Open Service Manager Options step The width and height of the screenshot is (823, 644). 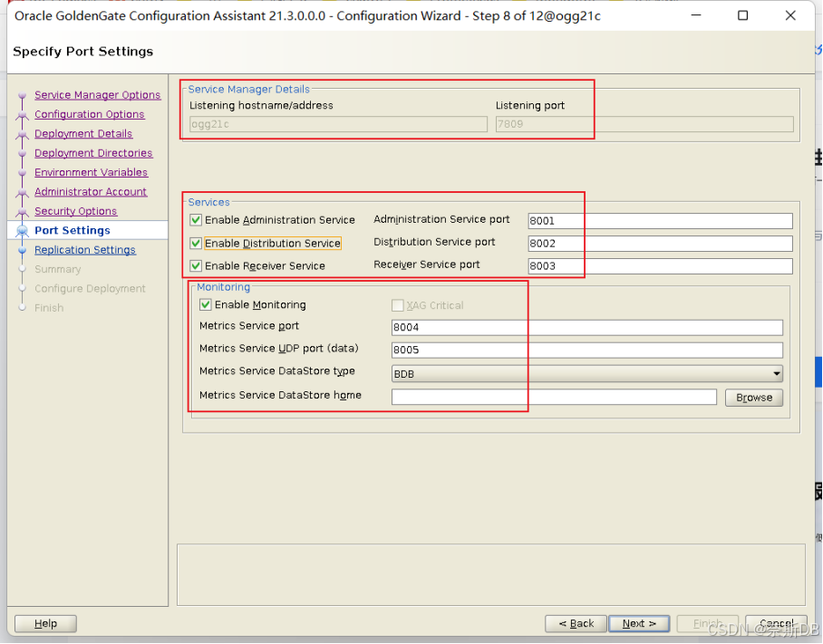point(98,95)
